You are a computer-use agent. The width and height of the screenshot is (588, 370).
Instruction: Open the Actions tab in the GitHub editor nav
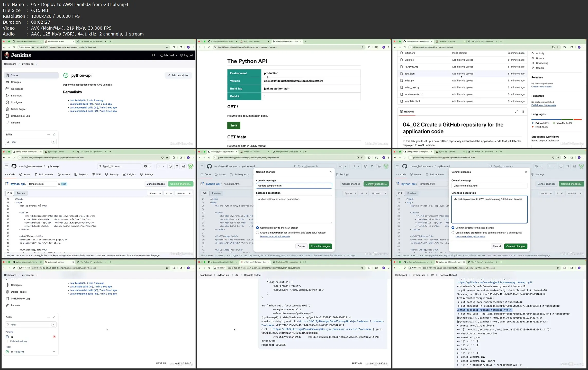pos(64,174)
